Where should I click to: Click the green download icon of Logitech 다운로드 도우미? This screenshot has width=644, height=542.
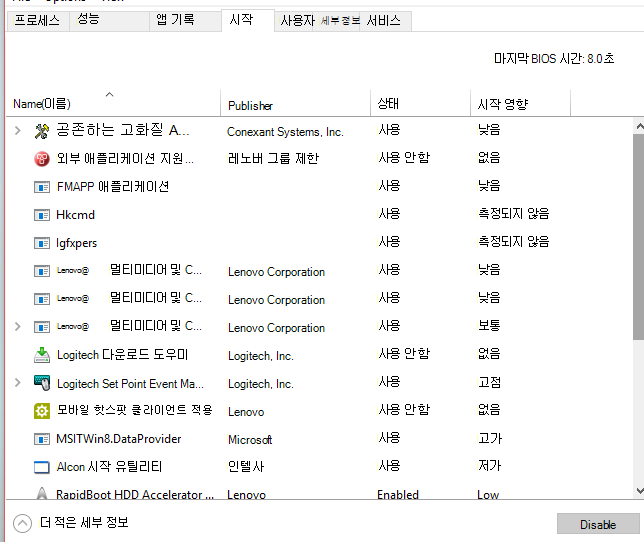point(41,355)
